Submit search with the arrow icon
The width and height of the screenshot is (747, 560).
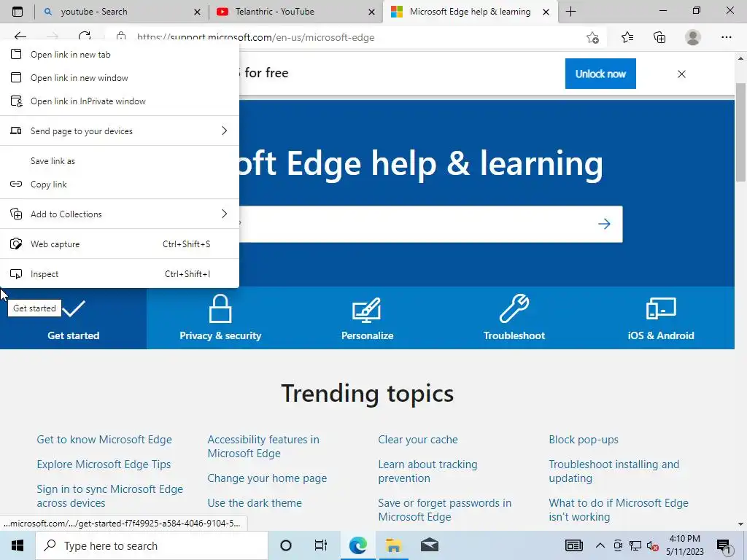[x=604, y=224]
